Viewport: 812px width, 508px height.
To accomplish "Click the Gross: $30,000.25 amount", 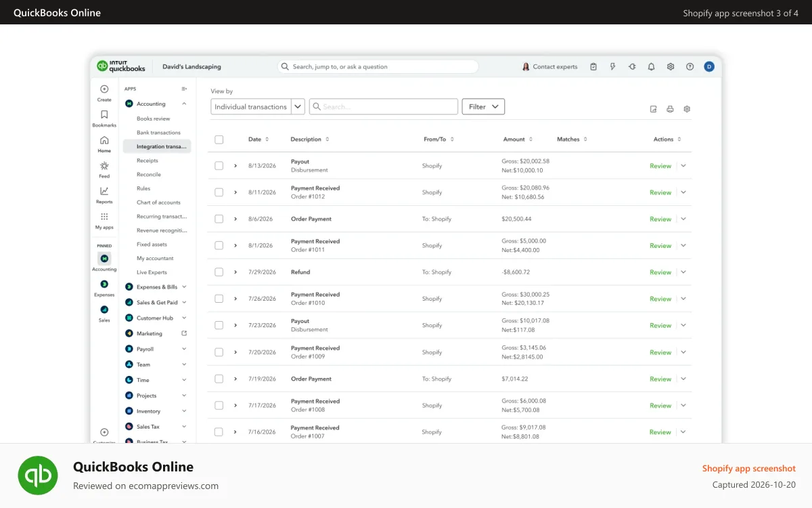I will click(x=525, y=295).
